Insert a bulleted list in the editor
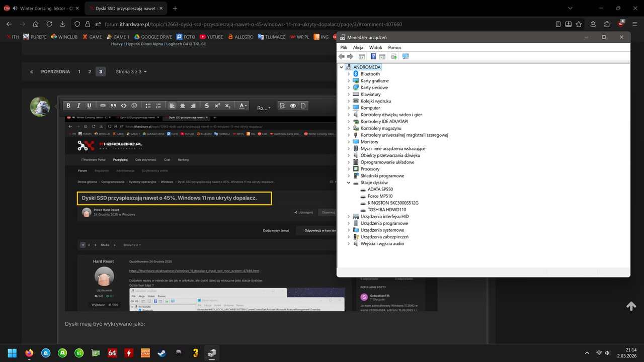The height and width of the screenshot is (362, 644). tap(148, 106)
